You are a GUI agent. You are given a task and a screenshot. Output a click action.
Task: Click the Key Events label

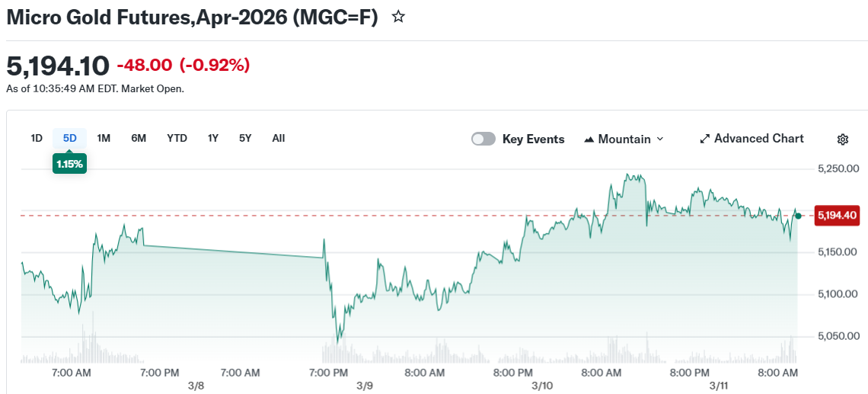point(533,139)
